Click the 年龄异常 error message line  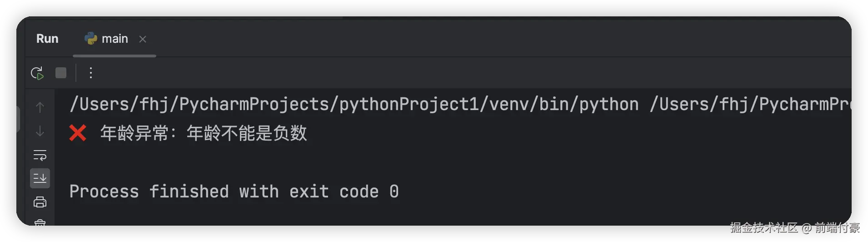204,134
